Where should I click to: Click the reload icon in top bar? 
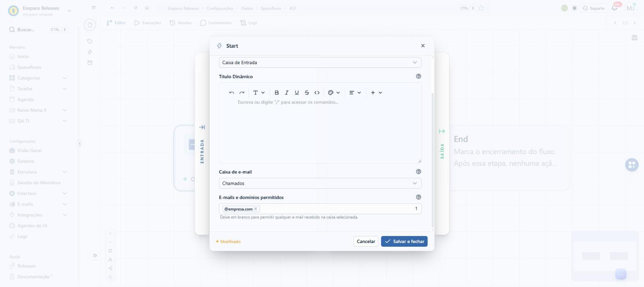click(136, 8)
